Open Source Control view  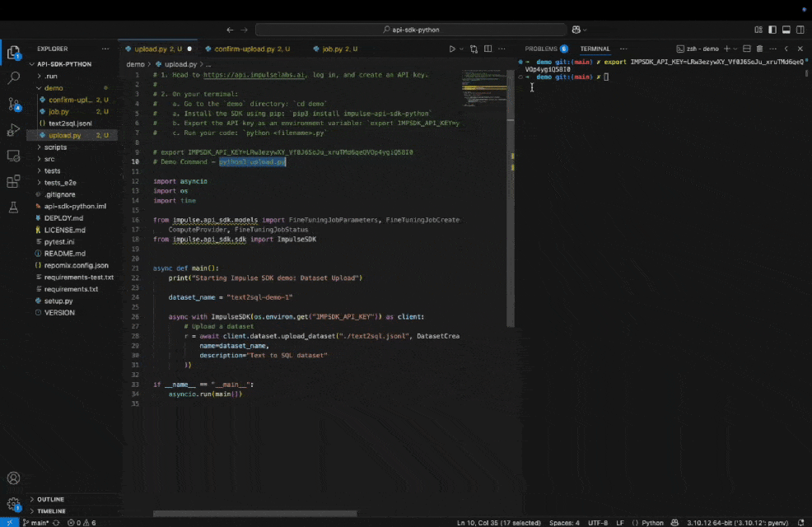point(13,104)
